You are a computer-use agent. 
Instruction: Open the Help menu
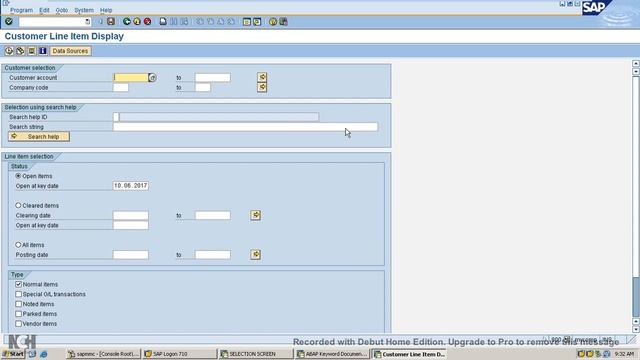[x=106, y=10]
